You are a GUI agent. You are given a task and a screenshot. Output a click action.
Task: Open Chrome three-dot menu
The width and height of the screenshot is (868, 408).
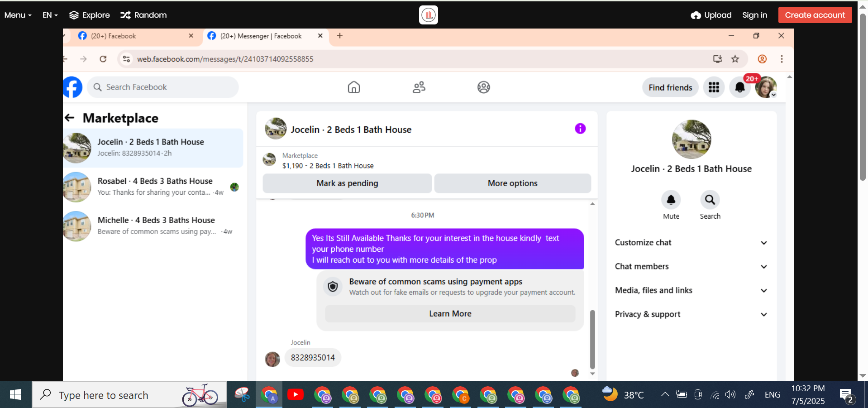point(782,59)
